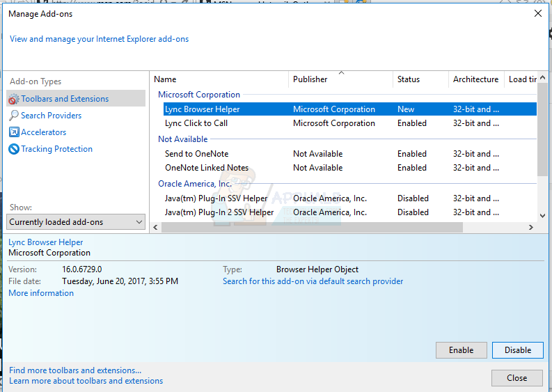Image resolution: width=552 pixels, height=392 pixels.
Task: Open the Currently loaded add-ons dropdown
Action: (x=77, y=222)
